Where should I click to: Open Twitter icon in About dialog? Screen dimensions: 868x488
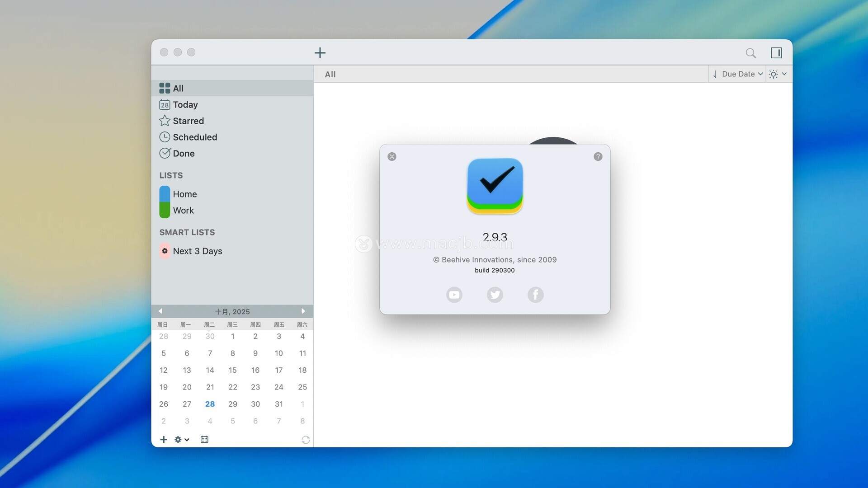(x=495, y=295)
